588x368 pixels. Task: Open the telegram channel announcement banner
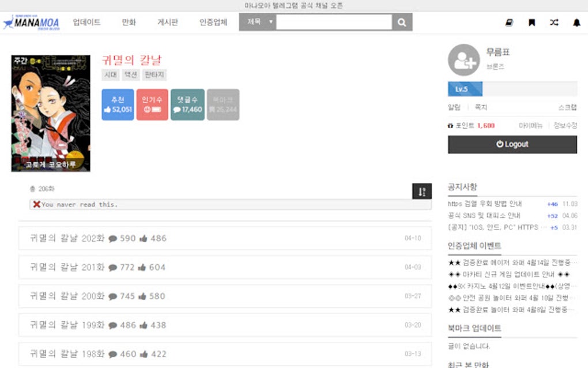[x=293, y=5]
